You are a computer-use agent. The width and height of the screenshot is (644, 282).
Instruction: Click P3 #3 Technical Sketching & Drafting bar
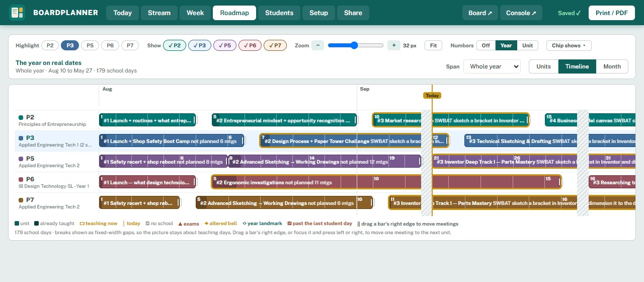click(550, 141)
